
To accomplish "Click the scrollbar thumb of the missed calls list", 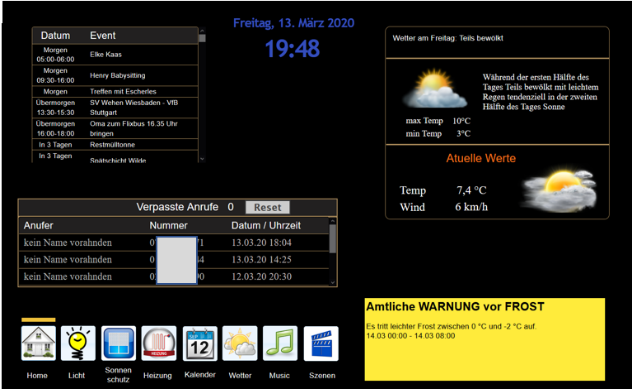I will (333, 239).
